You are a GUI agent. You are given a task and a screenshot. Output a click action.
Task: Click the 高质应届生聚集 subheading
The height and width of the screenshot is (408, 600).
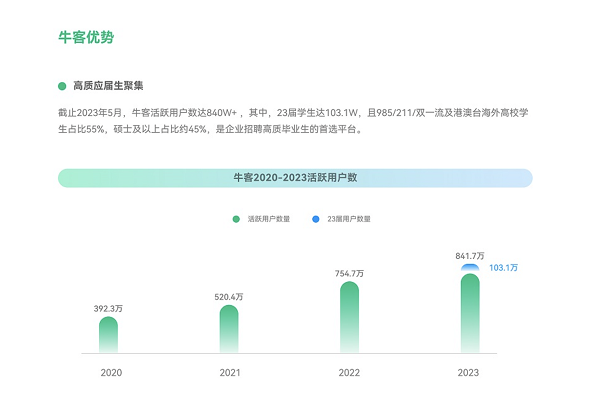[x=108, y=86]
